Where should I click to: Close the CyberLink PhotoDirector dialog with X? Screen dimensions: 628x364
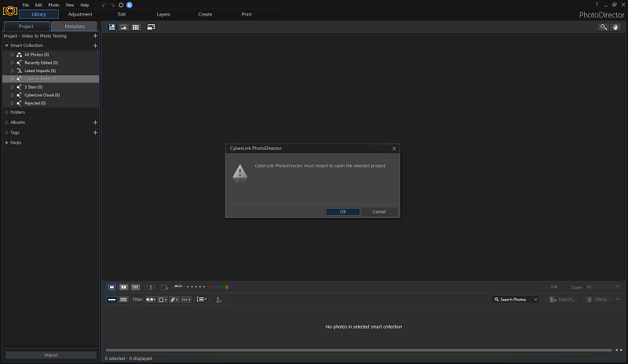394,148
